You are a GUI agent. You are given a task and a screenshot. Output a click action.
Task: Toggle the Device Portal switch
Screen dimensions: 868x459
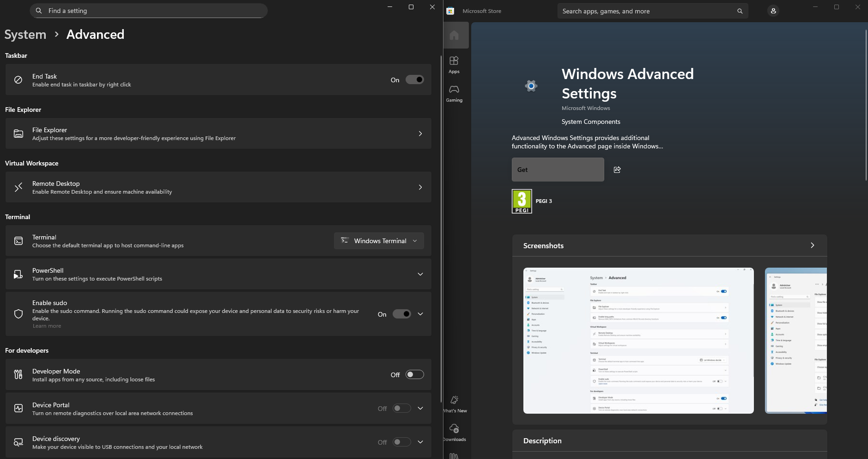(x=402, y=408)
